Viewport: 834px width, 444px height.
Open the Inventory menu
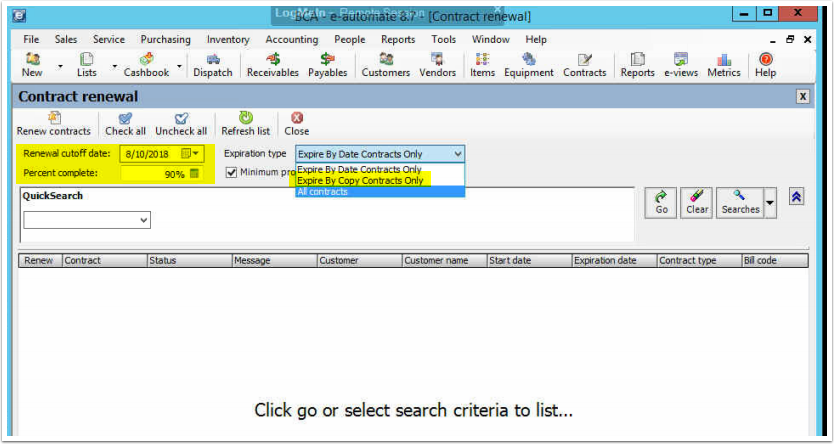pyautogui.click(x=228, y=39)
